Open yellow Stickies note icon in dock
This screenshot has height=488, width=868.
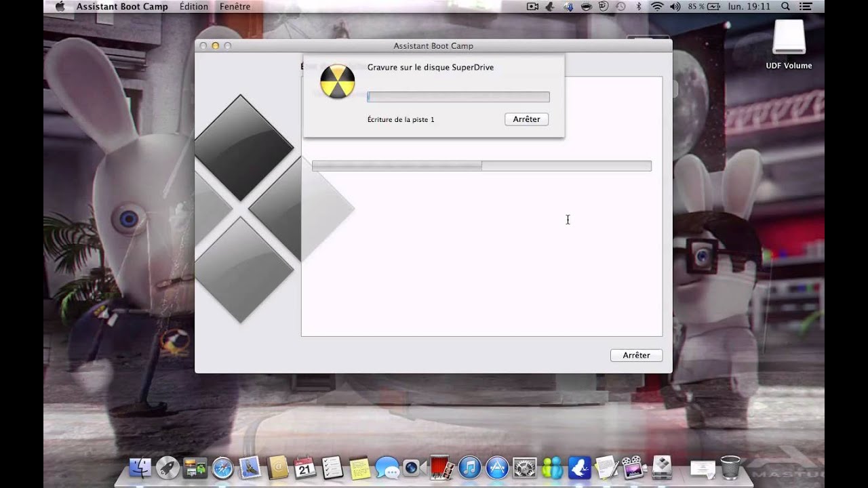pos(360,468)
